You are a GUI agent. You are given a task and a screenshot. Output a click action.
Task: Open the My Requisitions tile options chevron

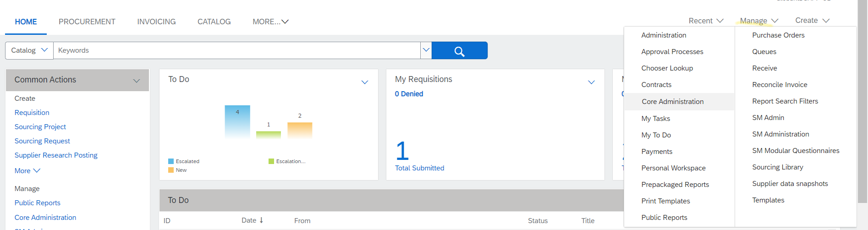(591, 82)
